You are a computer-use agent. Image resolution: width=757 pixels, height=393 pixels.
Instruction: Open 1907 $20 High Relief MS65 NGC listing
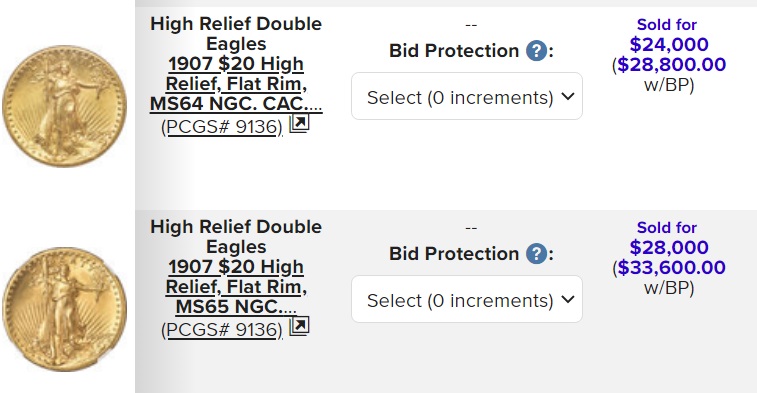pos(236,286)
